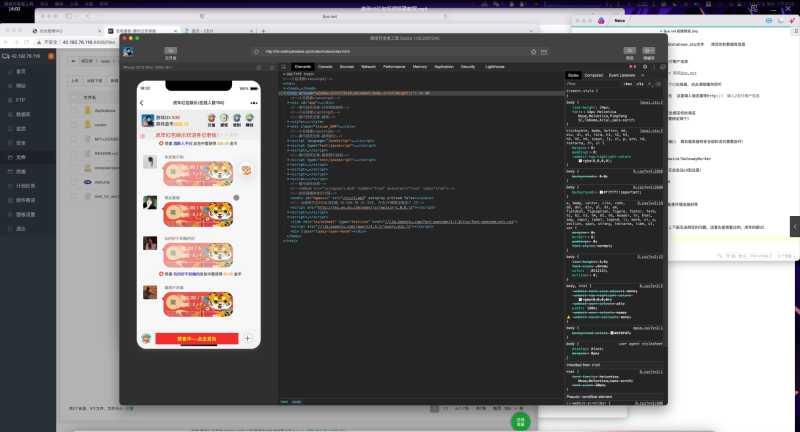Collapse the right edge panel arrow

795,226
